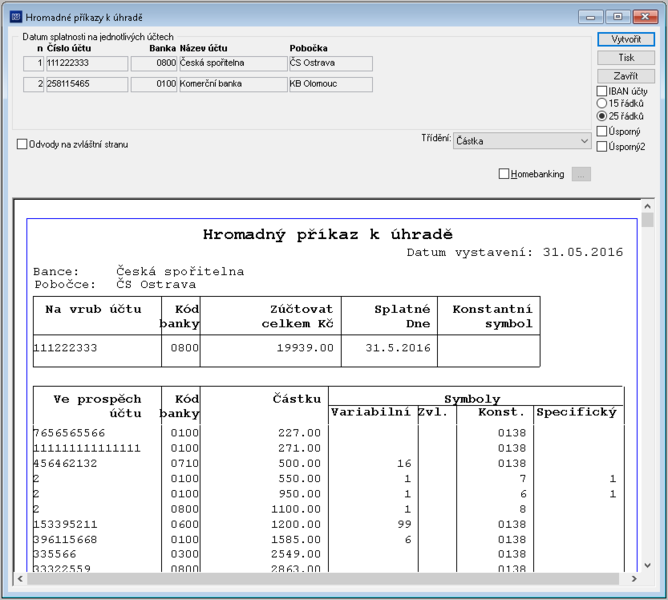The height and width of the screenshot is (600, 668).
Task: Click the application icon in the title bar
Action: click(16, 17)
